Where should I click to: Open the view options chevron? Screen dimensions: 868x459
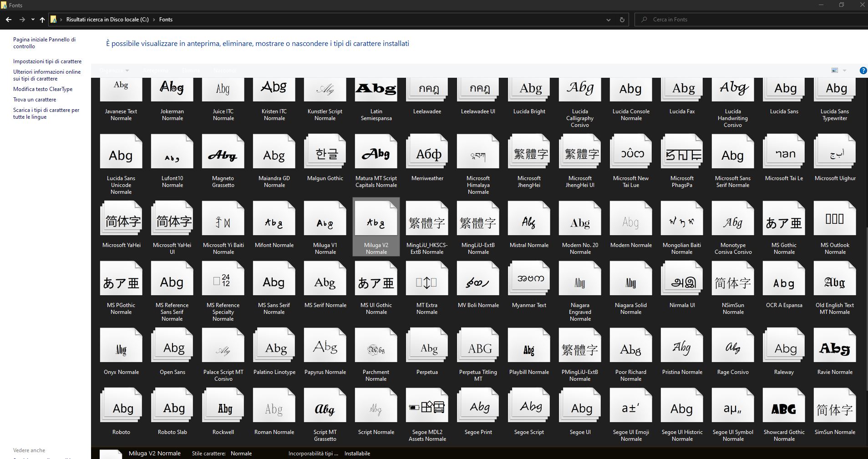pos(845,71)
